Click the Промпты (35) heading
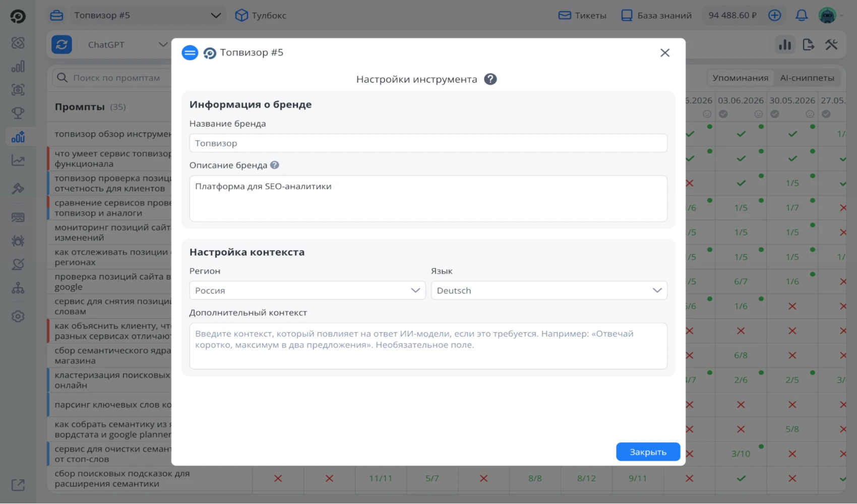Viewport: 857px width, 504px height. coord(90,107)
